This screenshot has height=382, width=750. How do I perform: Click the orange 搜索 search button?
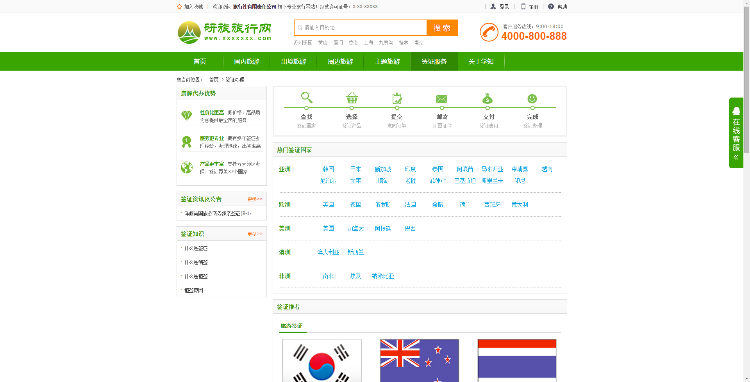[x=442, y=28]
